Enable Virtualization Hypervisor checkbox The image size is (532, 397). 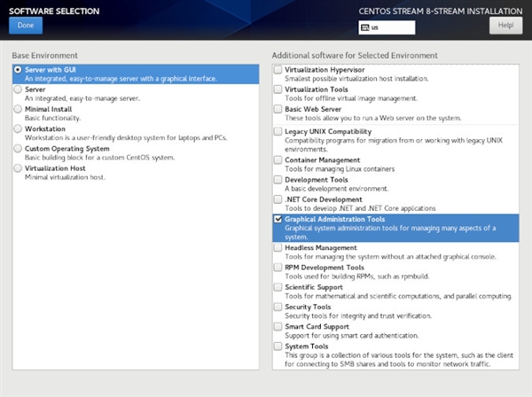pyautogui.click(x=278, y=69)
